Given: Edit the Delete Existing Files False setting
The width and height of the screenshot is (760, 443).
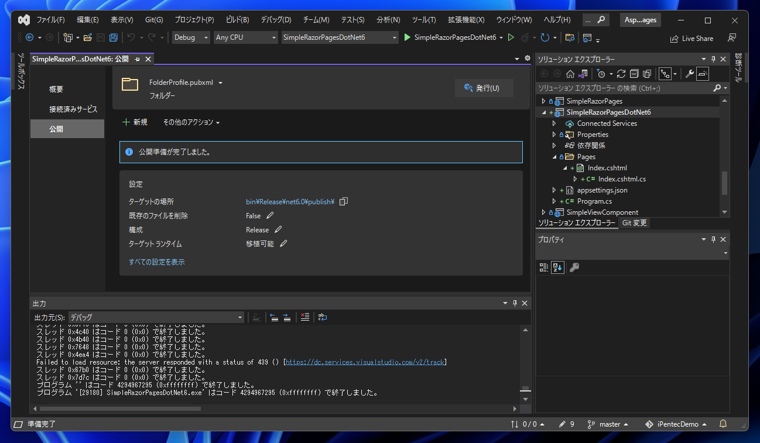Looking at the screenshot, I should point(270,216).
